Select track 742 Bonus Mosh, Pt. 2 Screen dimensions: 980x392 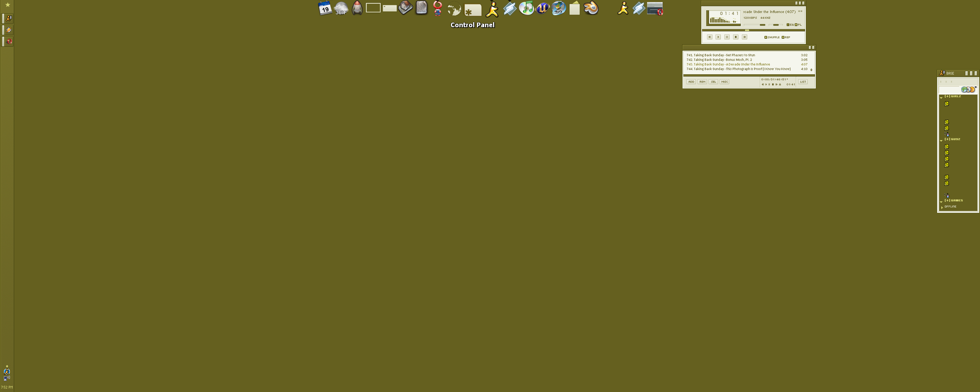tap(746, 60)
